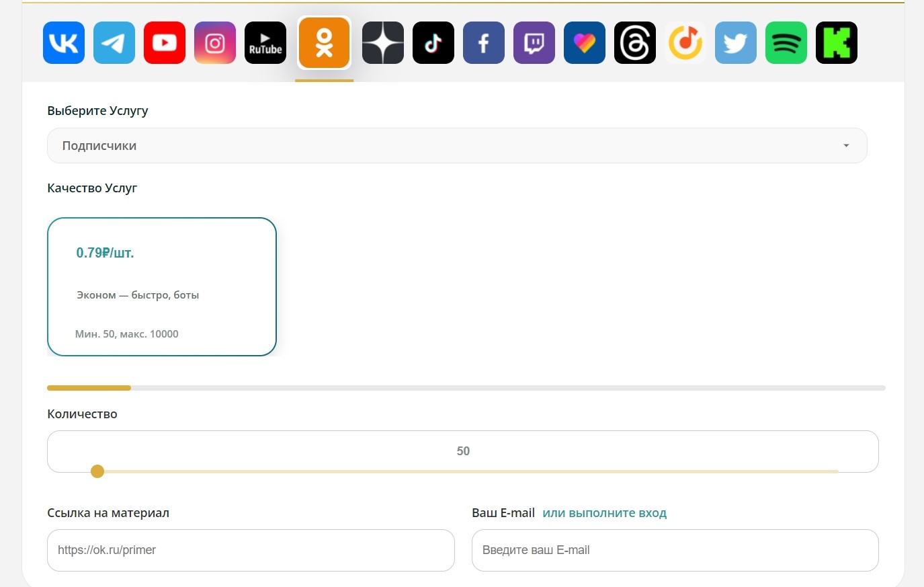Select the Facebook icon

484,43
